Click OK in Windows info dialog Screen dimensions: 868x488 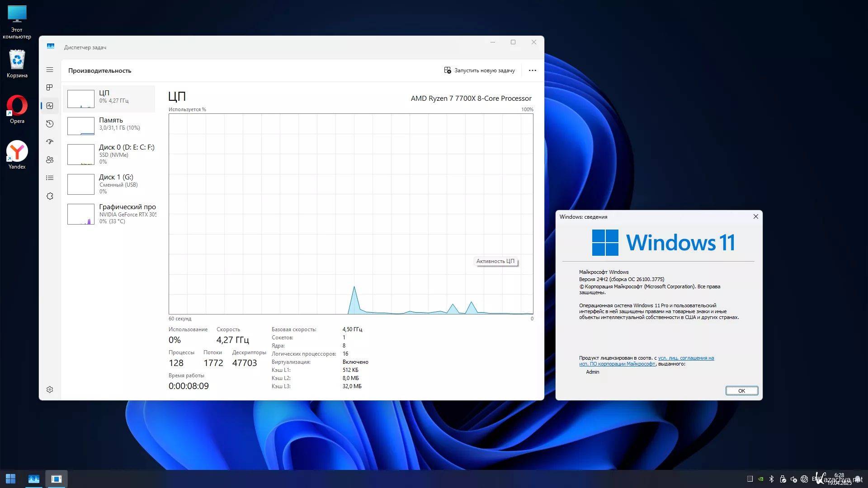741,391
